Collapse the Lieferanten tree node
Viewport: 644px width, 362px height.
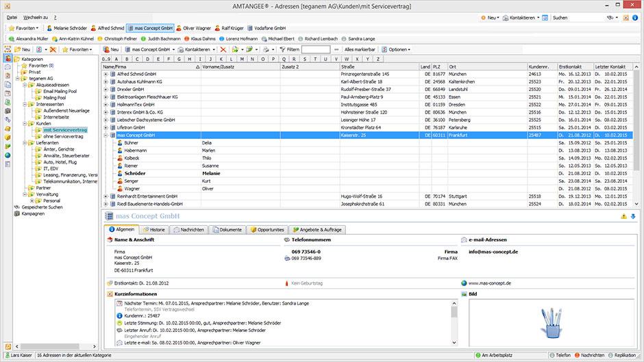[x=25, y=143]
